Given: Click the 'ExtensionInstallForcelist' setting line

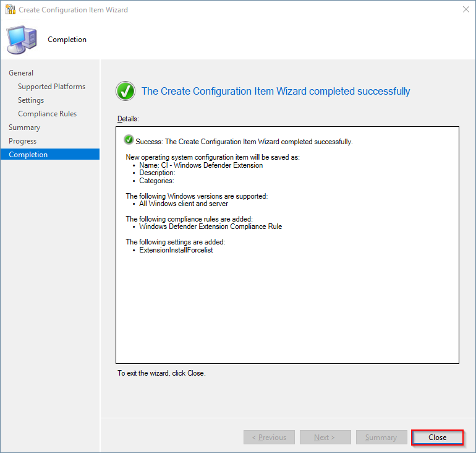Looking at the screenshot, I should click(x=176, y=250).
